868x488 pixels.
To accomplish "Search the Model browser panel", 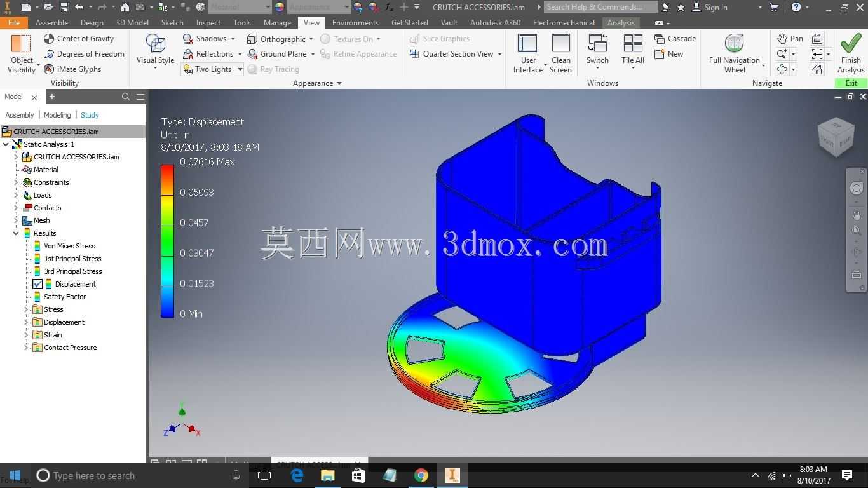I will pyautogui.click(x=126, y=97).
